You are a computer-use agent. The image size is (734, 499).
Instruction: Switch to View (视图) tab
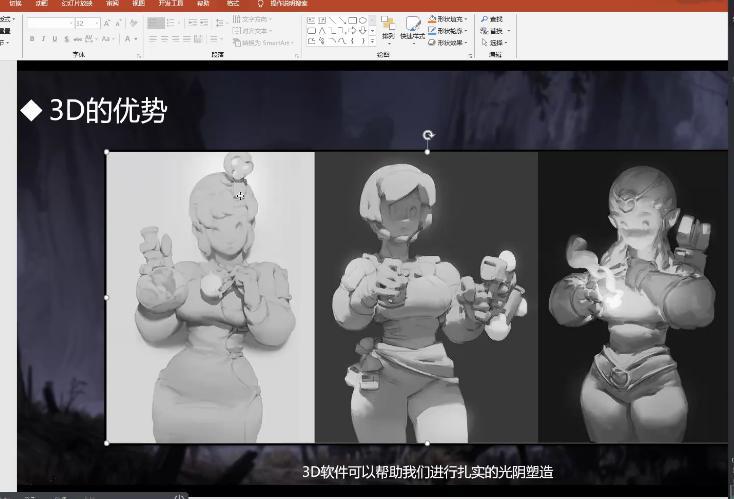138,3
